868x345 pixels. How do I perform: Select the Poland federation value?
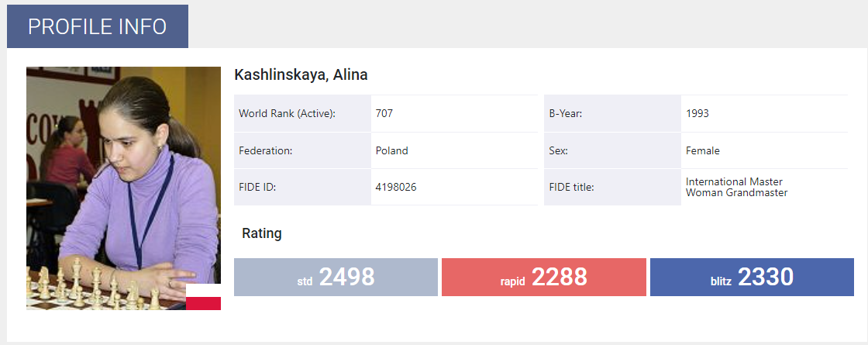(392, 150)
